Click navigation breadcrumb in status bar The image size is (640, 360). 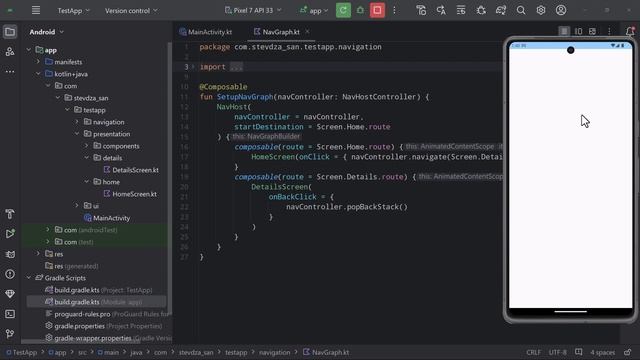274,352
